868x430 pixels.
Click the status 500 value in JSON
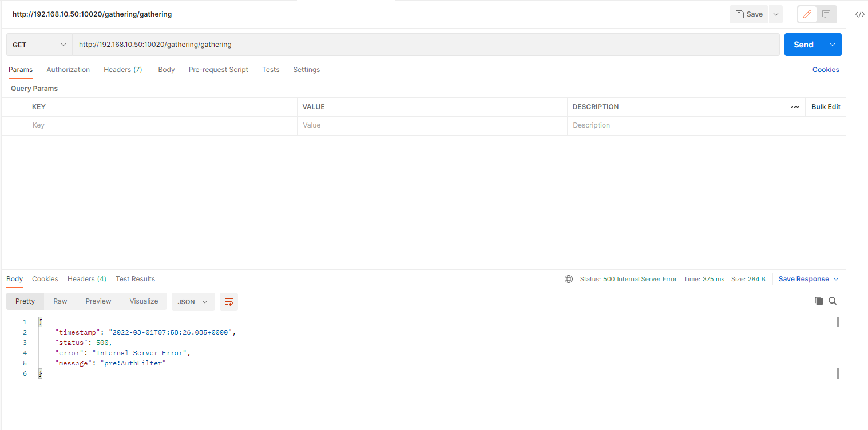(102, 343)
